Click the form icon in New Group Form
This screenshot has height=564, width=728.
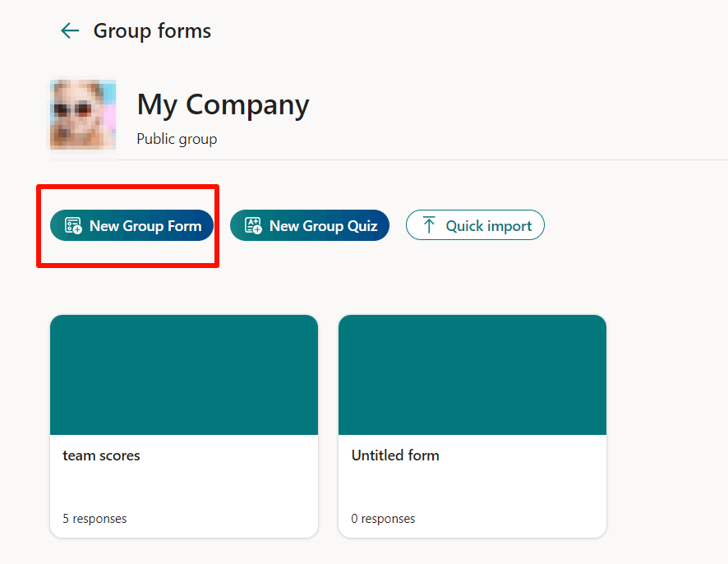[x=73, y=226]
